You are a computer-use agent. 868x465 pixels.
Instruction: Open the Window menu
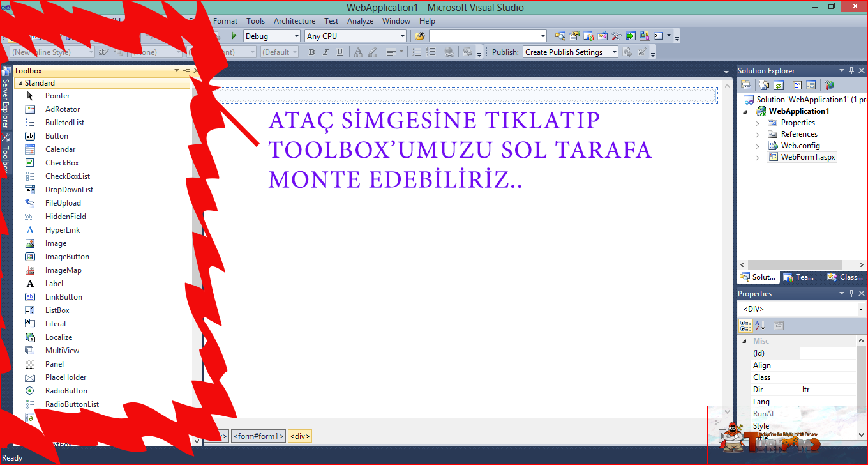tap(396, 21)
